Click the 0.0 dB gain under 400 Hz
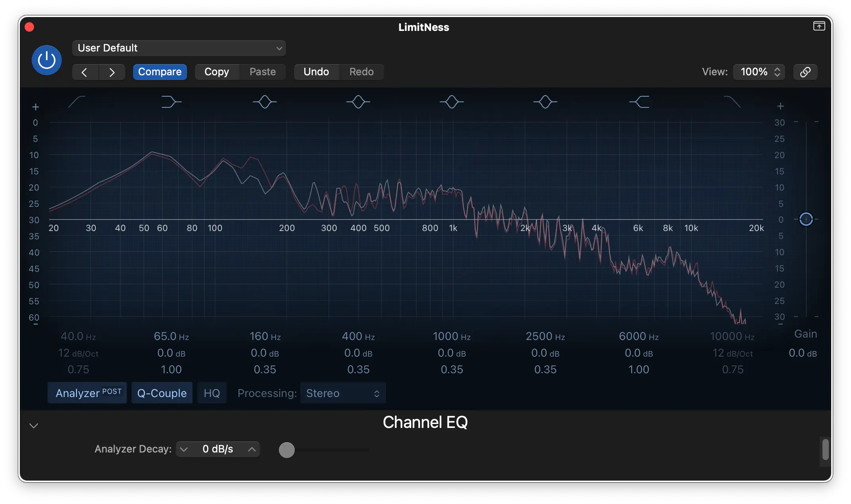The image size is (851, 504). [x=358, y=353]
